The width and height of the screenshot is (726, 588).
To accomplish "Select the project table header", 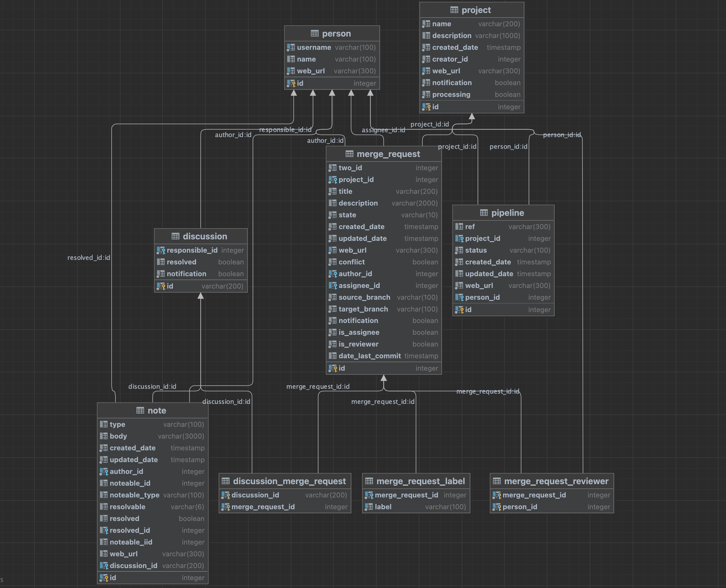I will [x=472, y=10].
